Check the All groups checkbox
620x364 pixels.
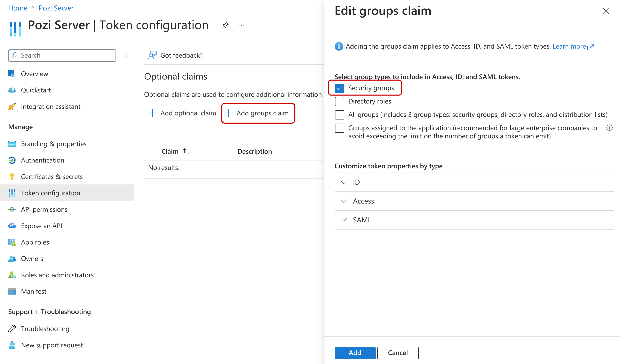pyautogui.click(x=340, y=115)
